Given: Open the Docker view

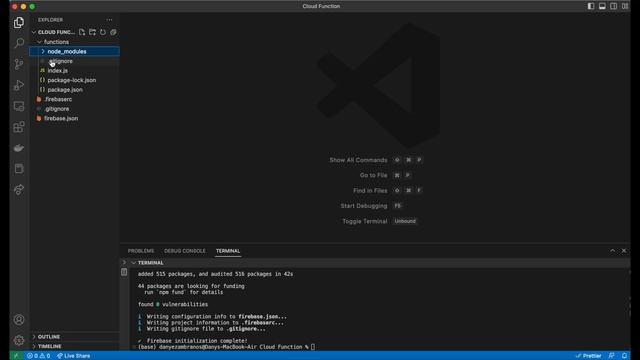Looking at the screenshot, I should [x=19, y=148].
